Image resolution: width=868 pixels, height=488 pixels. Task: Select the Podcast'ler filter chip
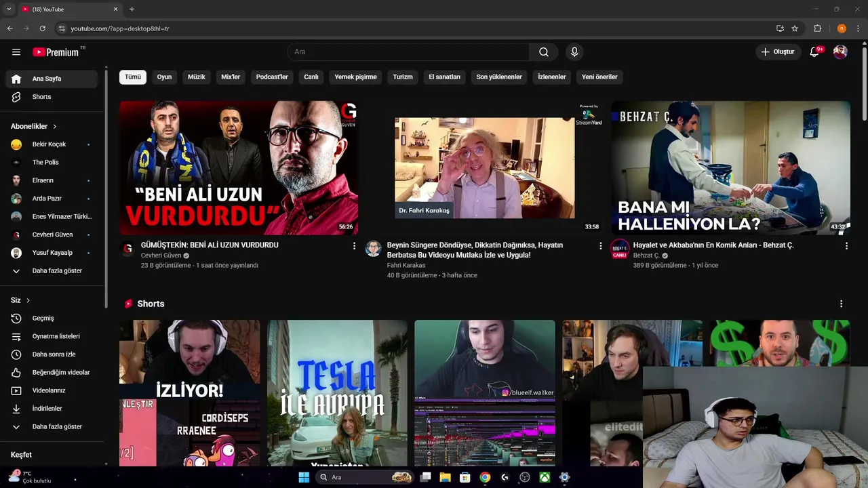point(272,77)
